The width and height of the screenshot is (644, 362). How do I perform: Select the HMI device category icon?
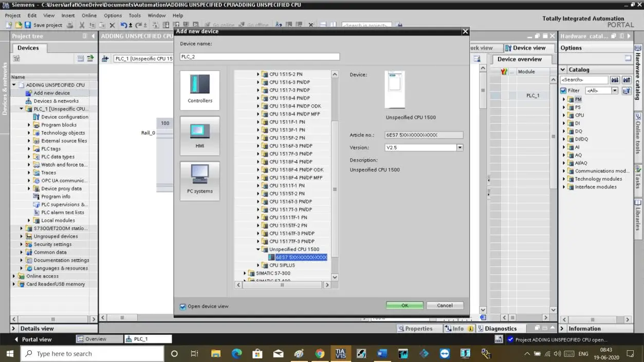200,136
